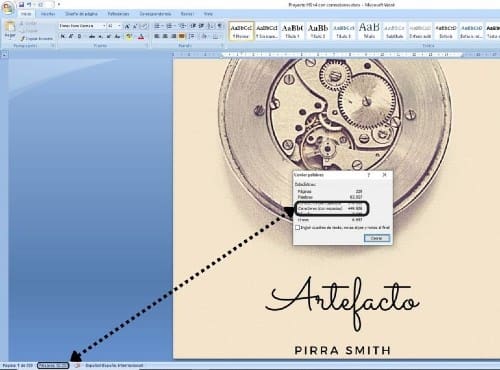Check include text boxes and footnotes option
Image resolution: width=500 pixels, height=370 pixels.
coord(298,228)
